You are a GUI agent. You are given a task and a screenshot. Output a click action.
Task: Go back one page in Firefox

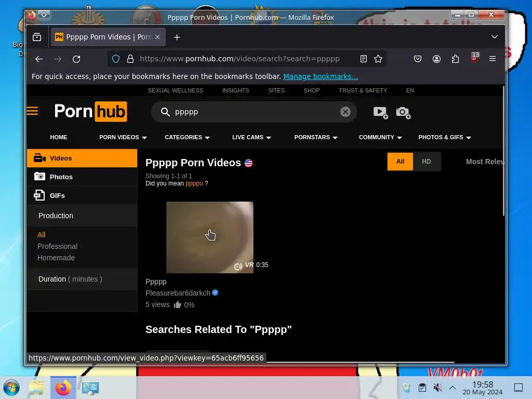tap(39, 59)
